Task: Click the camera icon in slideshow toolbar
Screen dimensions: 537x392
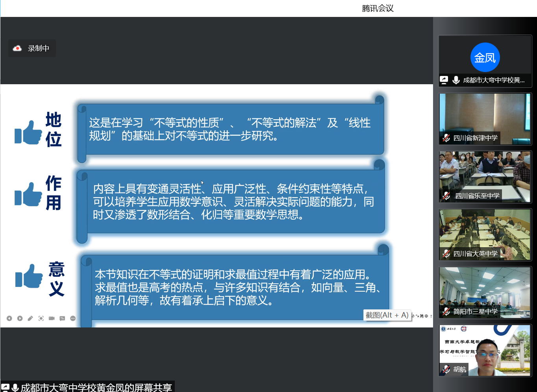Action: (x=52, y=318)
